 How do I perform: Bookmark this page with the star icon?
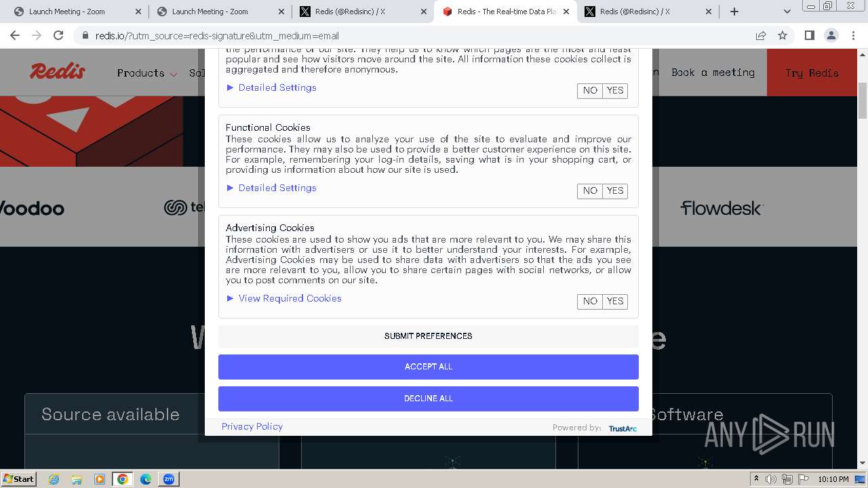(783, 35)
